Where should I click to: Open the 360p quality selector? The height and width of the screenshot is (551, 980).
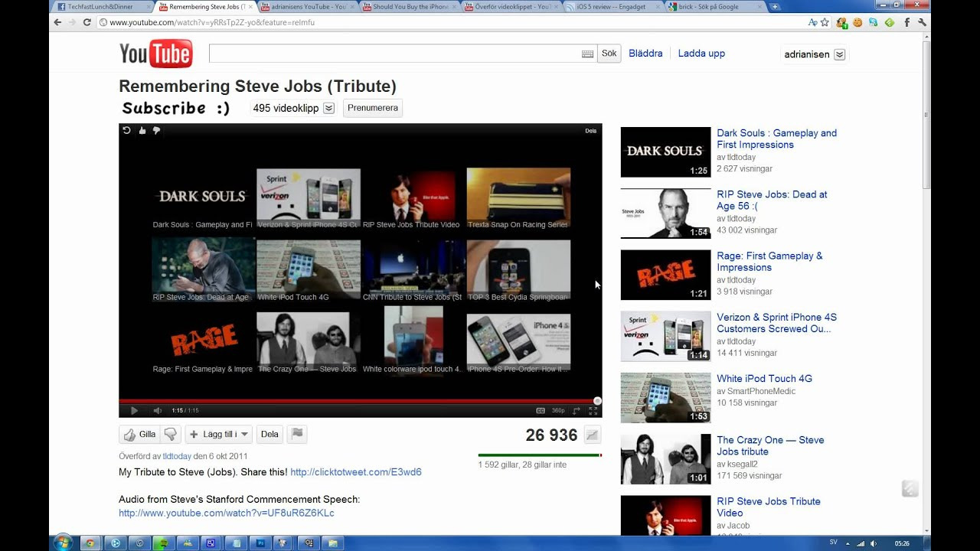click(x=558, y=411)
